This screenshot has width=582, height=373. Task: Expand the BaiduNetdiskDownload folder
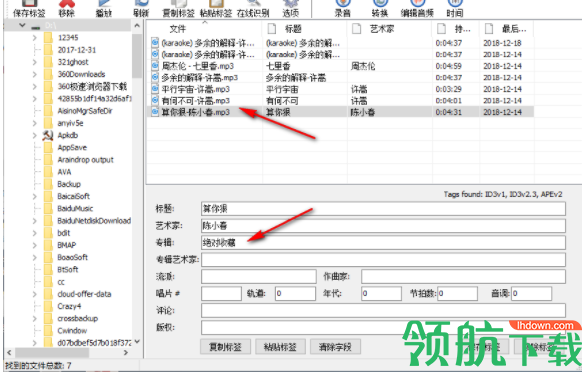[35, 221]
